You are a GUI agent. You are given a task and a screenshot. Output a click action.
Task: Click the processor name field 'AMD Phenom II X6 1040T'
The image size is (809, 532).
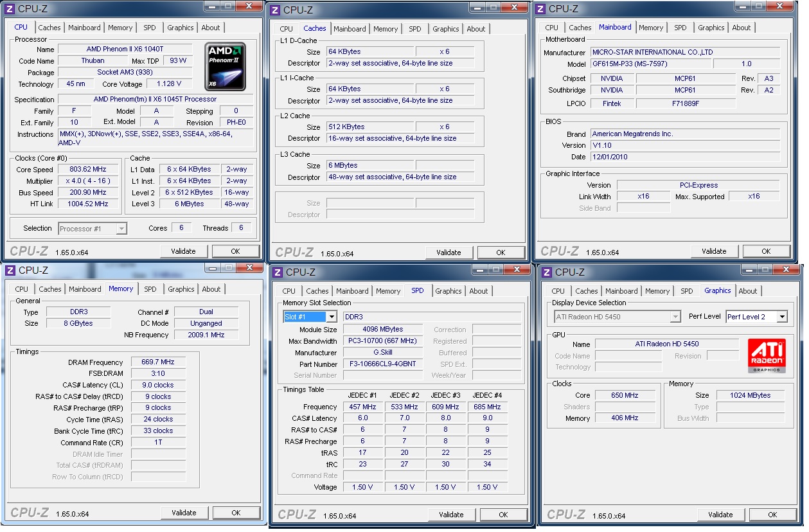coord(125,49)
